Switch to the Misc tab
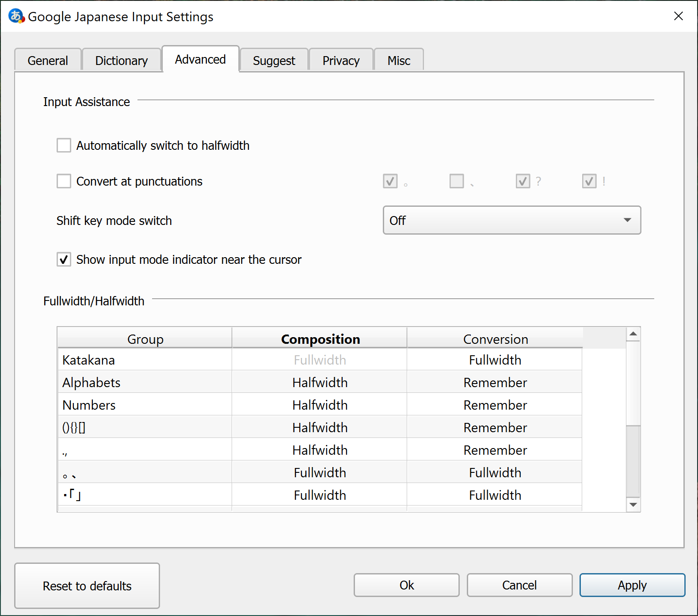 coord(399,61)
